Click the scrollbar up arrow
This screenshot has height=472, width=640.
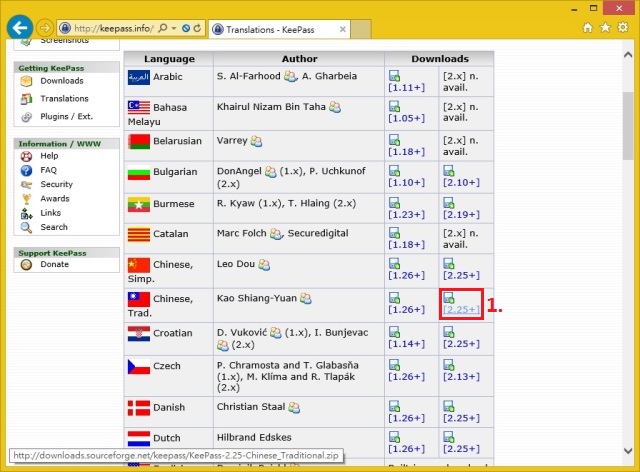tap(628, 55)
